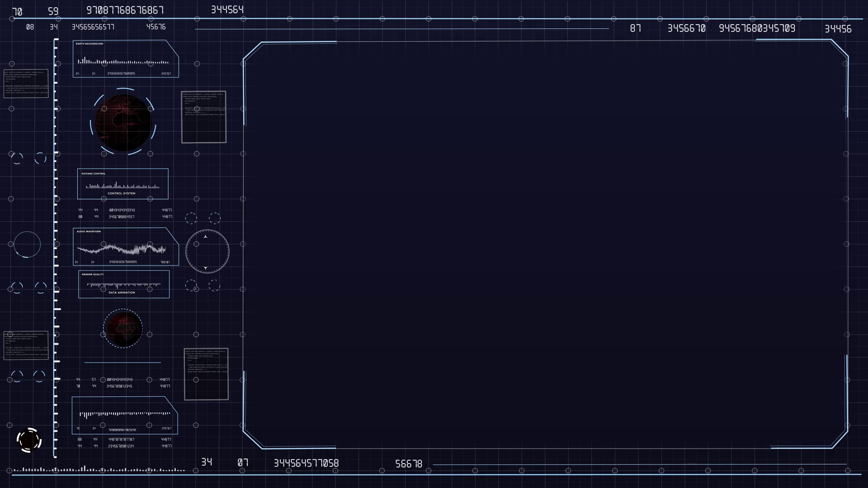Expand the RENDER QUALITI panel
Screen dimensions: 868x488
coord(123,284)
